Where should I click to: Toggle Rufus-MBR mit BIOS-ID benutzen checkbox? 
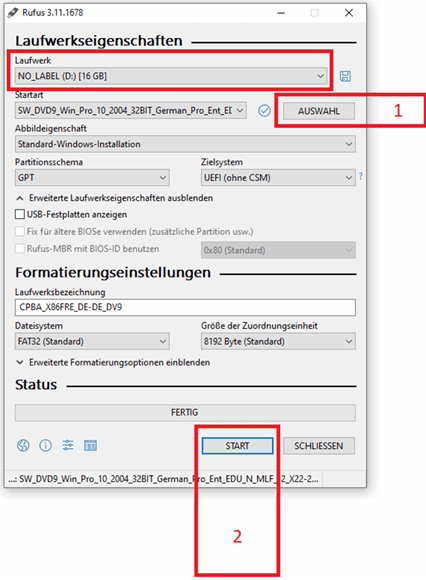coord(20,249)
